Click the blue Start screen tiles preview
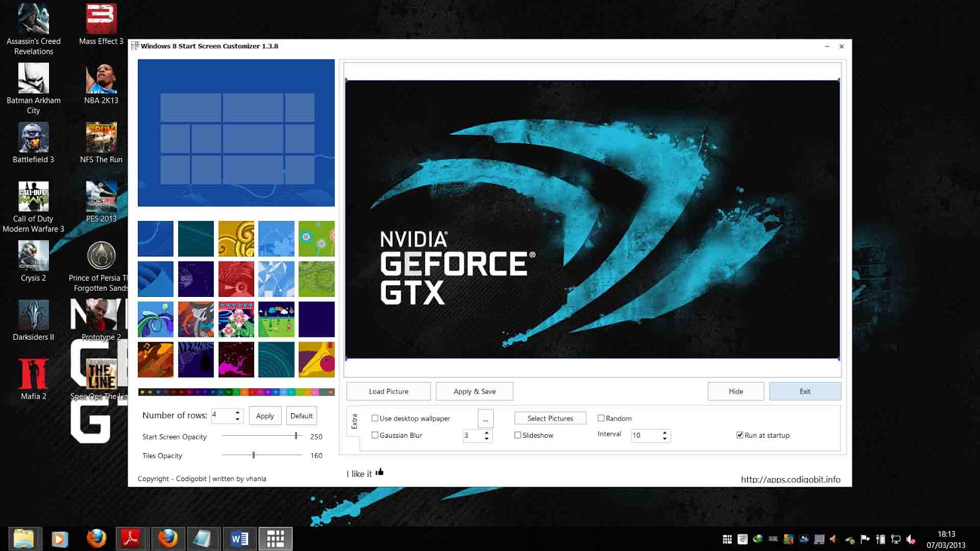The width and height of the screenshot is (980, 551). point(236,133)
